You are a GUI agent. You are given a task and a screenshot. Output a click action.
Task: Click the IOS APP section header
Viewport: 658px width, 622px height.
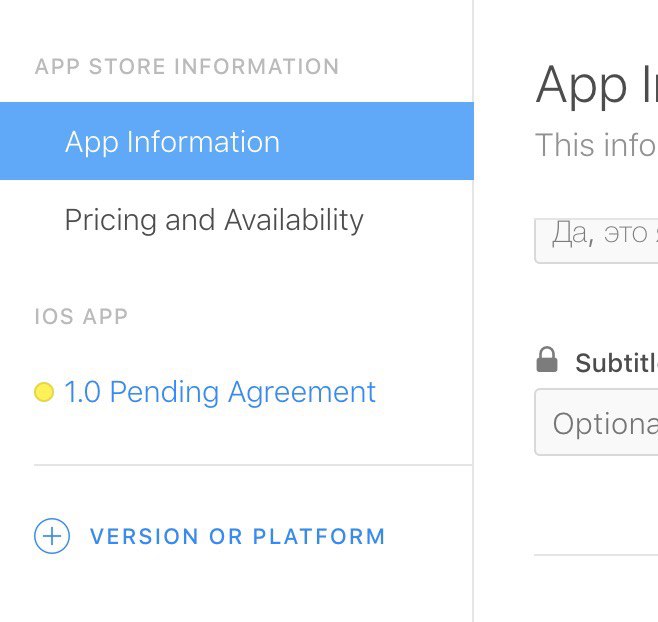click(81, 316)
